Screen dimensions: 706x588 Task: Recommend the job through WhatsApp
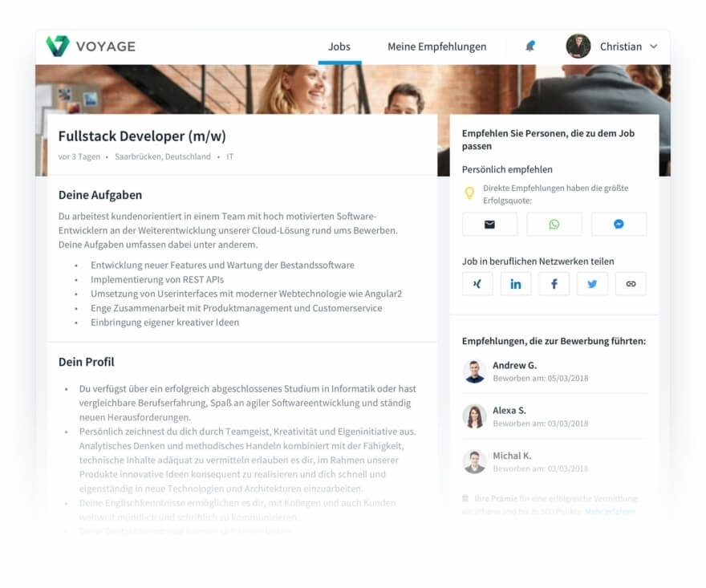[554, 225]
